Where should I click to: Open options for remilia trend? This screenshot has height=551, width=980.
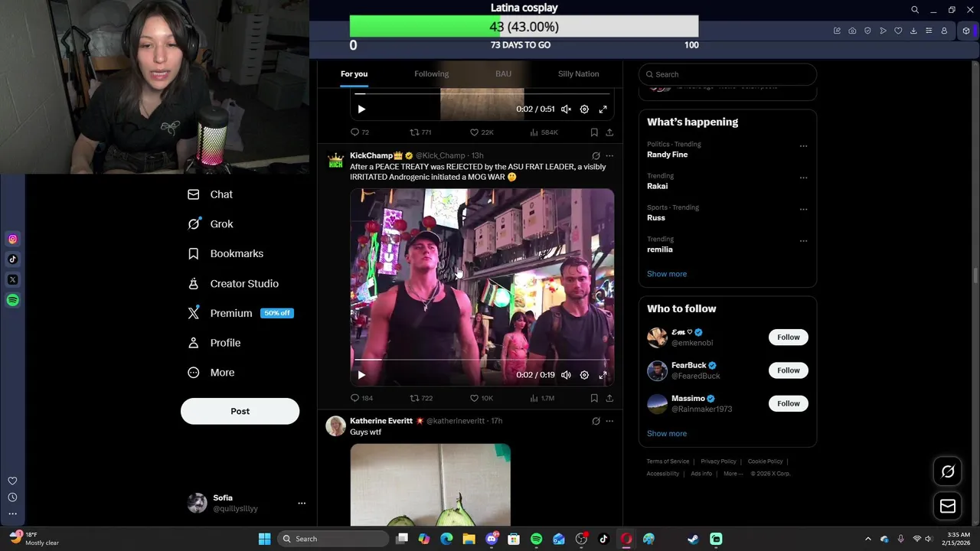coord(803,240)
